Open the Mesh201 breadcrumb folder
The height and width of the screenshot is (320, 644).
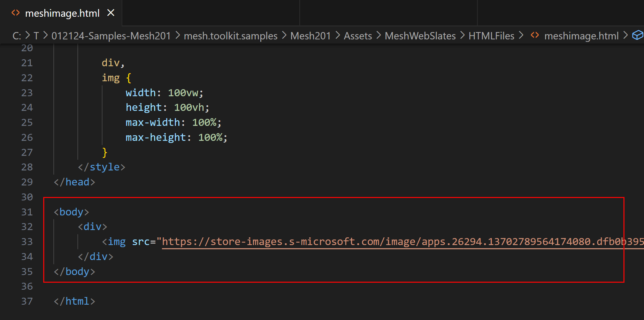[x=310, y=36]
